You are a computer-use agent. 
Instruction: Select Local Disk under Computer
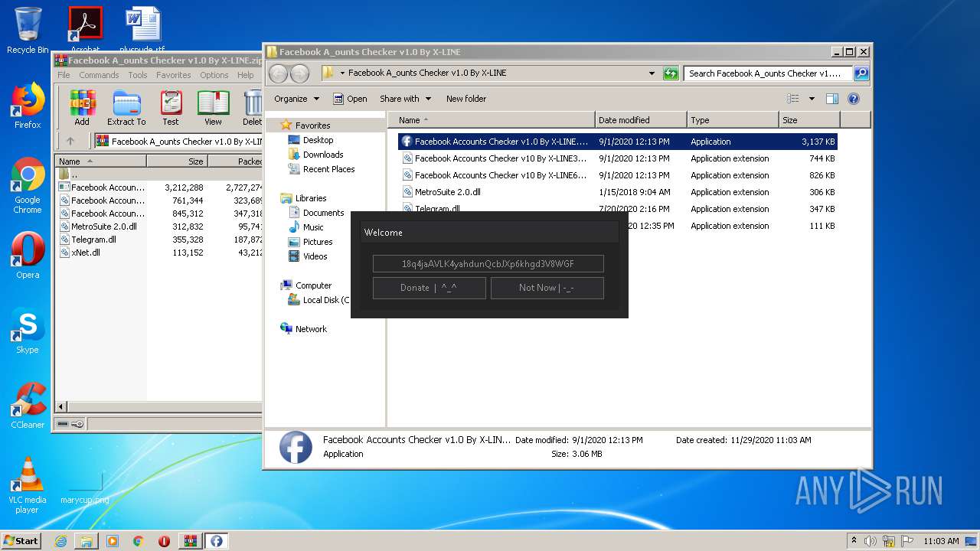[x=318, y=300]
